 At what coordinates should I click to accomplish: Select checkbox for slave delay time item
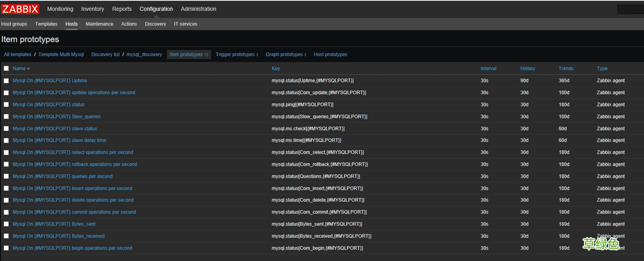click(6, 140)
